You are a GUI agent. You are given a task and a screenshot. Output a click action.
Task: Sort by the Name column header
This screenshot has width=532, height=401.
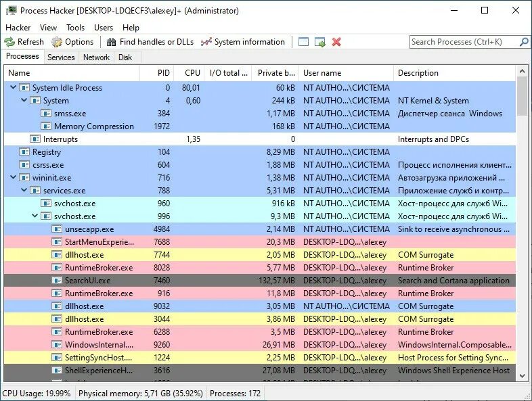pos(72,73)
